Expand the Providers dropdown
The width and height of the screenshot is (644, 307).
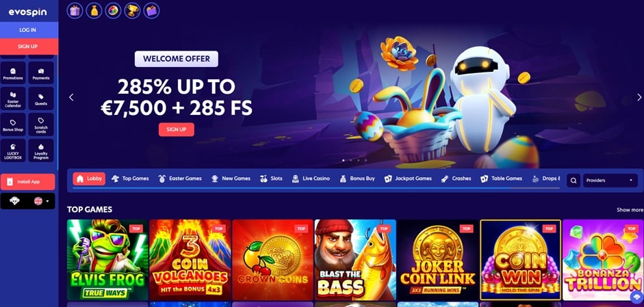coord(610,181)
